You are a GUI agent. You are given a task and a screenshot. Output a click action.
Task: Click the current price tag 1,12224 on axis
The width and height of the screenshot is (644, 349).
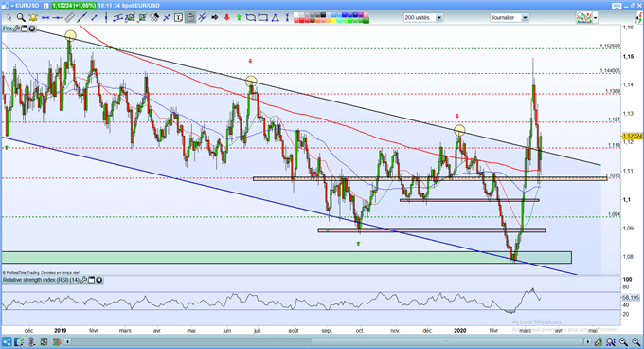pos(633,136)
